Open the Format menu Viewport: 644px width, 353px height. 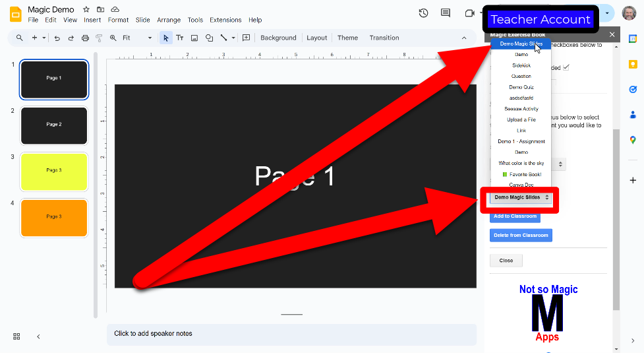(118, 20)
